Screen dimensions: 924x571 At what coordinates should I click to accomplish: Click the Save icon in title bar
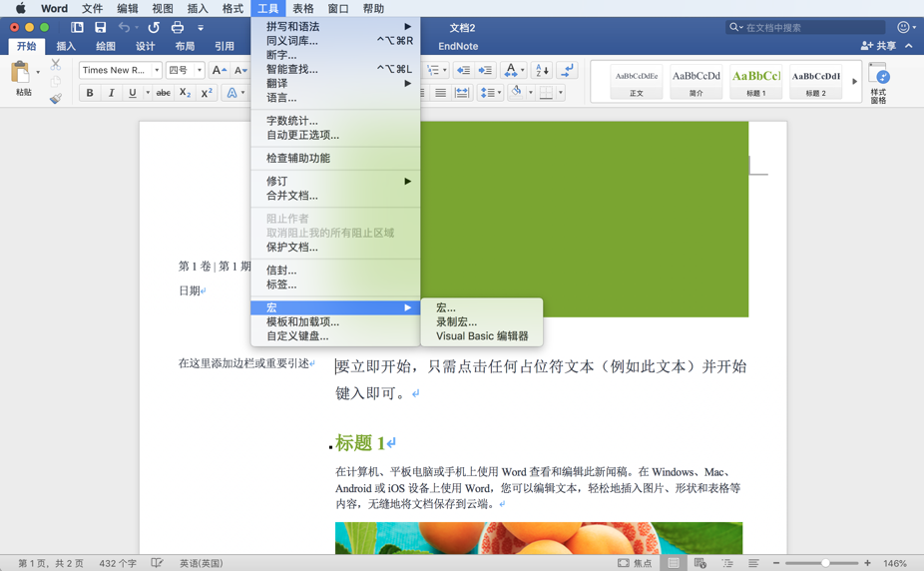coord(100,27)
